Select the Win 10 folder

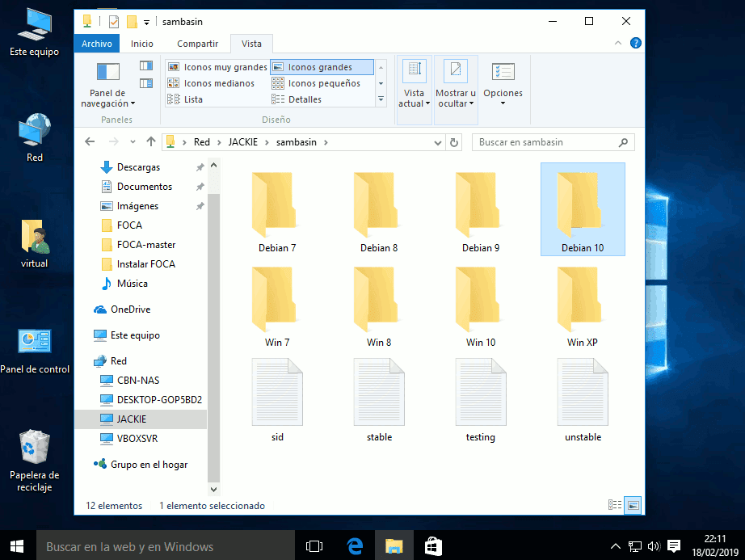coord(480,306)
